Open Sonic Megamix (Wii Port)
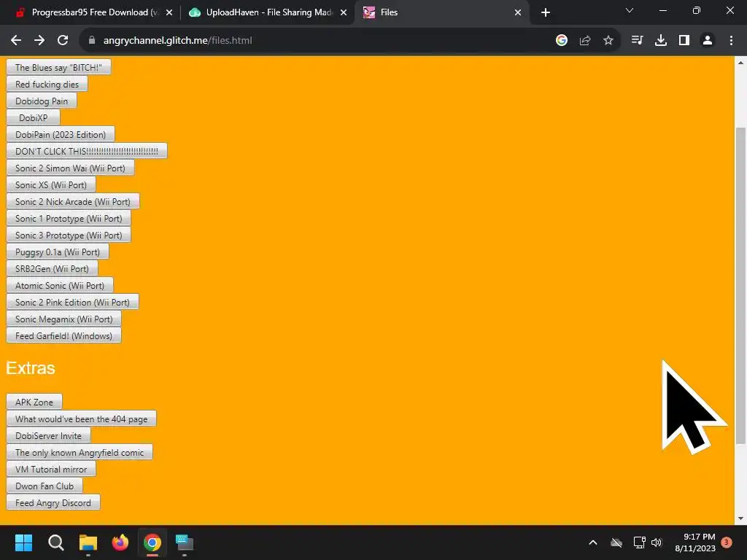 [64, 319]
